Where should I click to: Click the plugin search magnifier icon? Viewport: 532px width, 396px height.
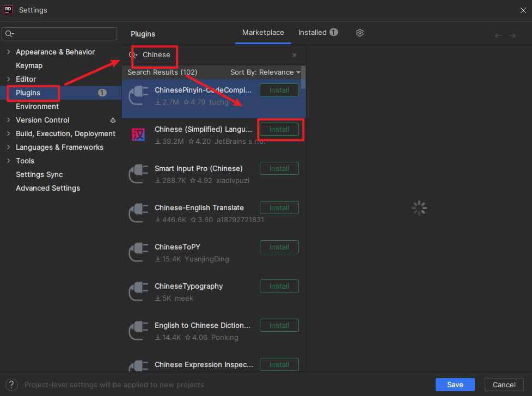pos(133,55)
